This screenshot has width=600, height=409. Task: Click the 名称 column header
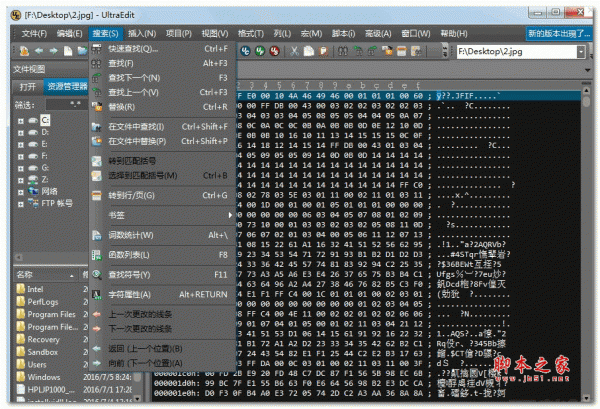(46, 274)
